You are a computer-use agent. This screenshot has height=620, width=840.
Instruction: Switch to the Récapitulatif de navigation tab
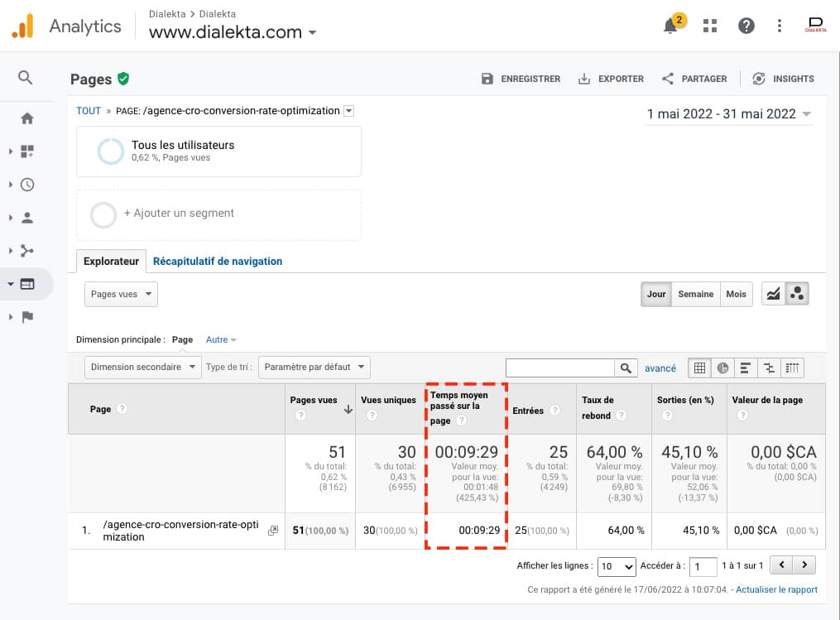[x=218, y=261]
